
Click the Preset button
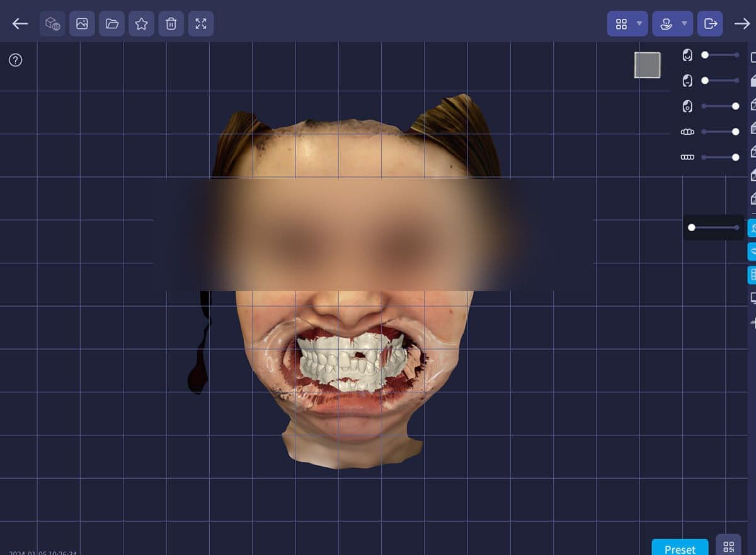(680, 547)
